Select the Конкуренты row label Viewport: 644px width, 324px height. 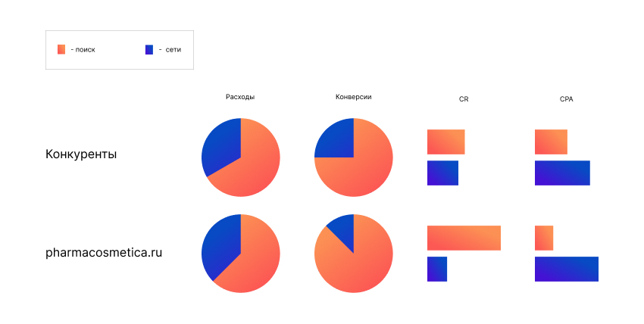pyautogui.click(x=81, y=154)
